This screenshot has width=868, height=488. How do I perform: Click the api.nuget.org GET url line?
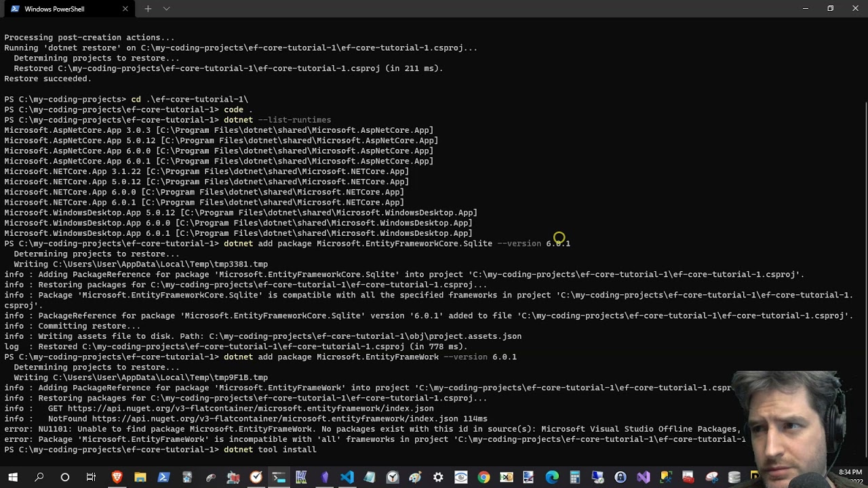tap(219, 409)
